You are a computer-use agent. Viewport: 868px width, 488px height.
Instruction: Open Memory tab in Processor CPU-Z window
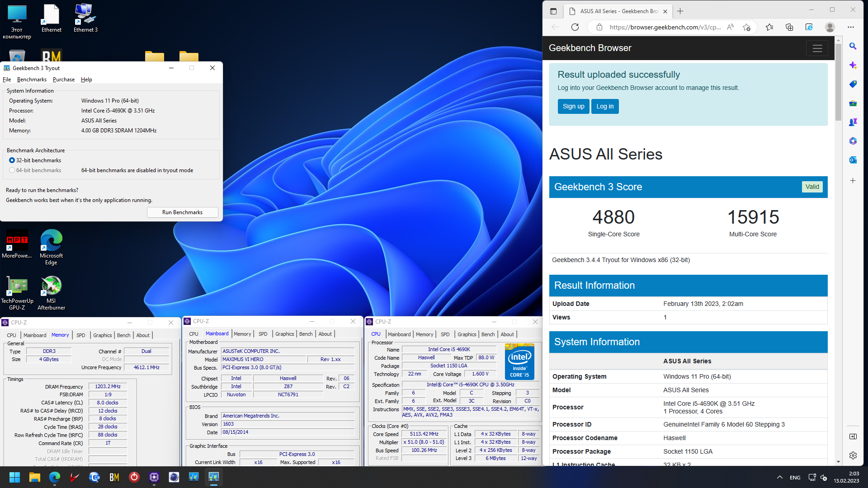pos(425,334)
